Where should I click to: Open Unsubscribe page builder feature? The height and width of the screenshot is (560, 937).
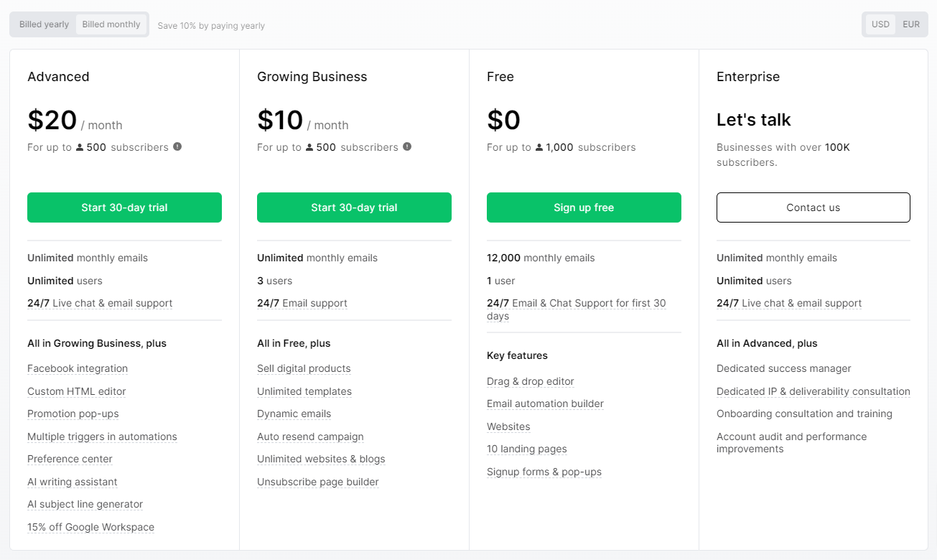coord(317,482)
